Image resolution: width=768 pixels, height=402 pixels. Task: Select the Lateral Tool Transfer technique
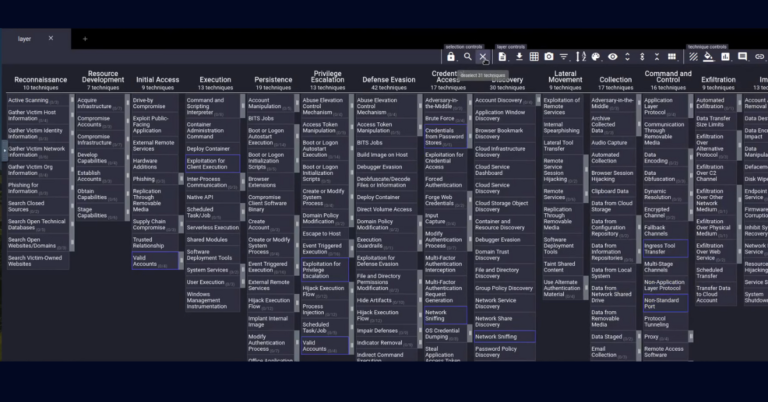[562, 146]
